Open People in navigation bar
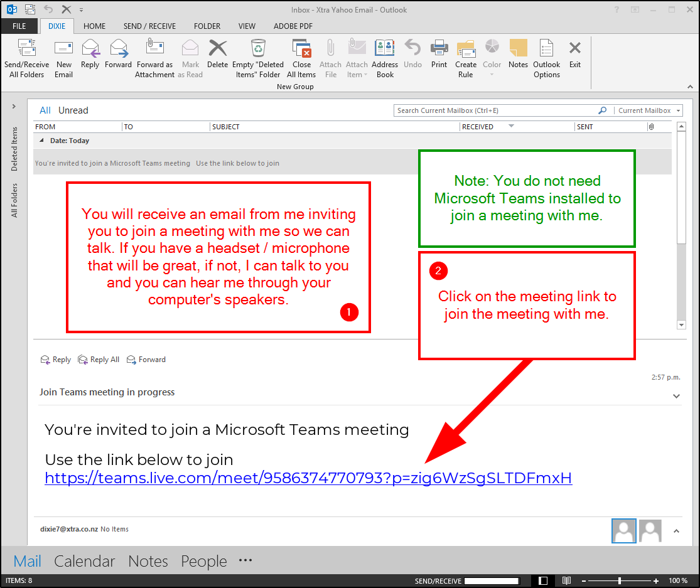The image size is (700, 588). pyautogui.click(x=204, y=561)
